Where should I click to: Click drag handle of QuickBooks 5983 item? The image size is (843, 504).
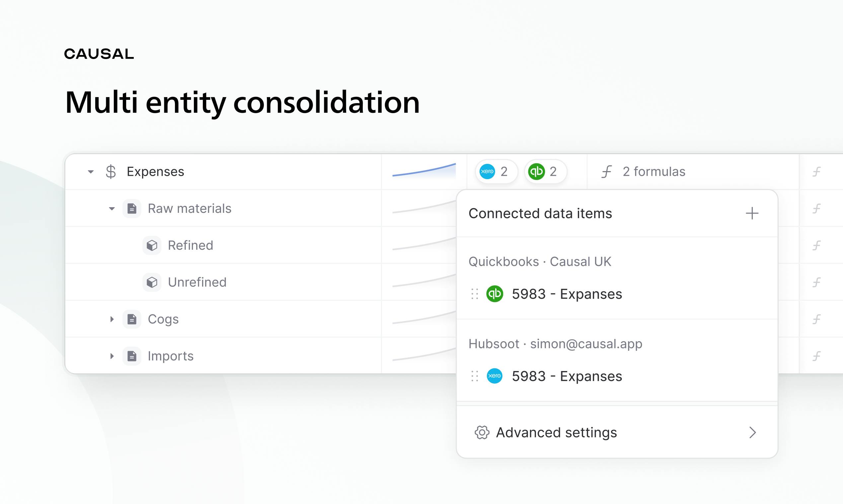click(x=475, y=294)
